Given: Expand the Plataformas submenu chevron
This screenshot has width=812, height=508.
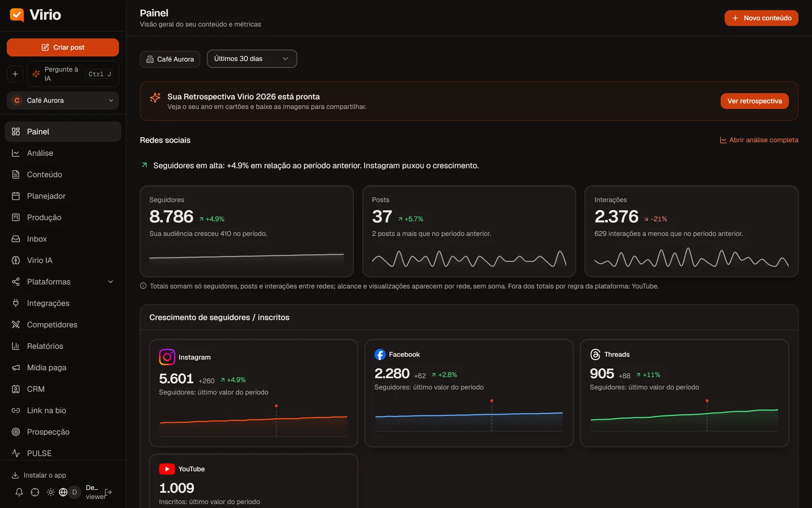Looking at the screenshot, I should pos(111,282).
